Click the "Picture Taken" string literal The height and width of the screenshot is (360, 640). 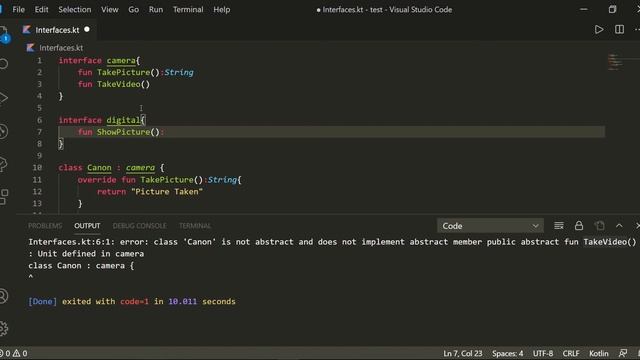tap(167, 191)
